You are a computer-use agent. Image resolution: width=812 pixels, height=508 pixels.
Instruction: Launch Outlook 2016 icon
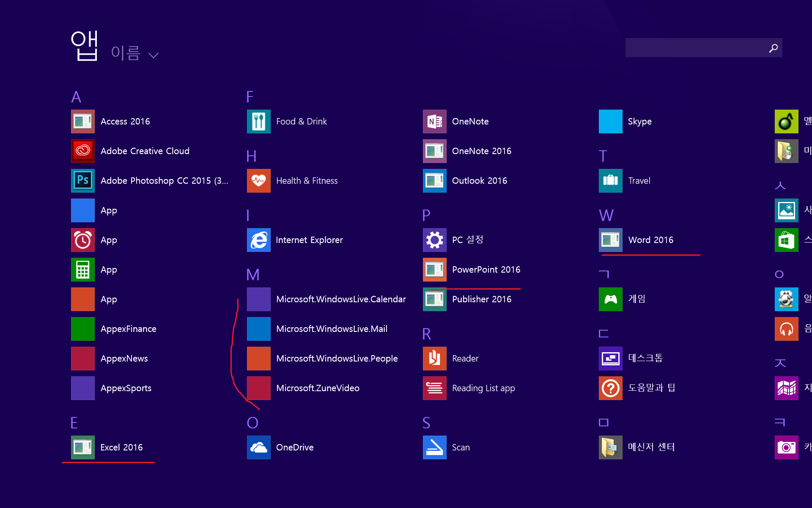pos(435,181)
